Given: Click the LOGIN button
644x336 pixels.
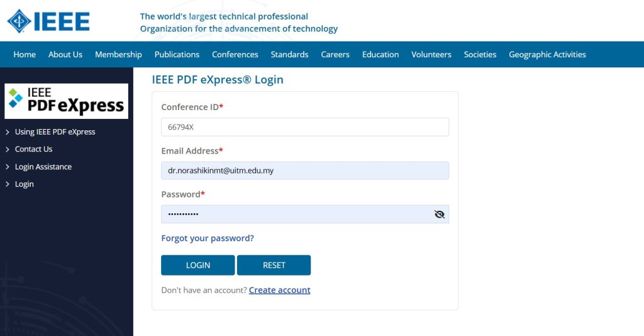Looking at the screenshot, I should tap(198, 265).
